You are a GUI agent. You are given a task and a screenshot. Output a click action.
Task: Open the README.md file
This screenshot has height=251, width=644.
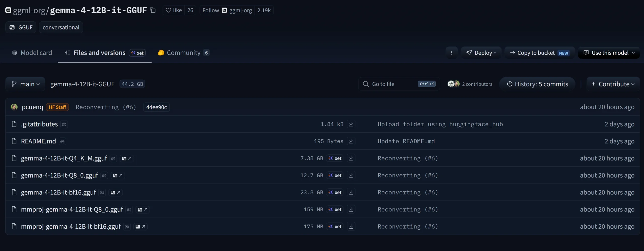[x=38, y=141]
